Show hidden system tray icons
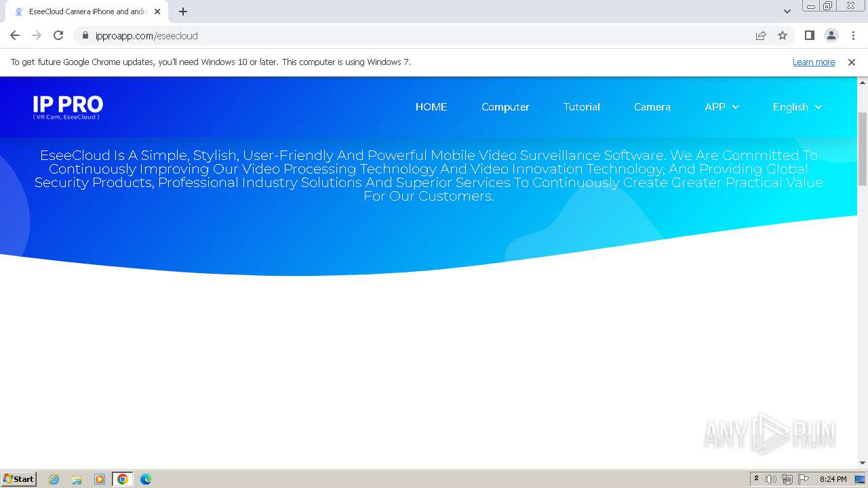 pos(756,479)
